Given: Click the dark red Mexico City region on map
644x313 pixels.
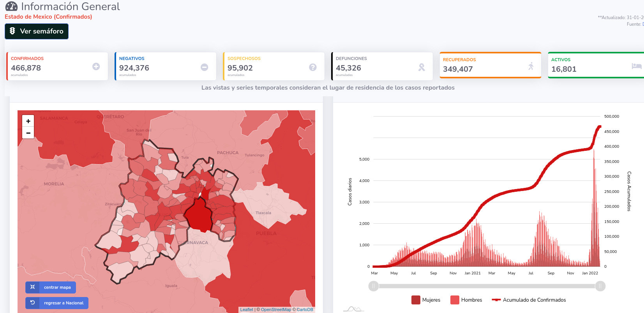Looking at the screenshot, I should [x=199, y=215].
